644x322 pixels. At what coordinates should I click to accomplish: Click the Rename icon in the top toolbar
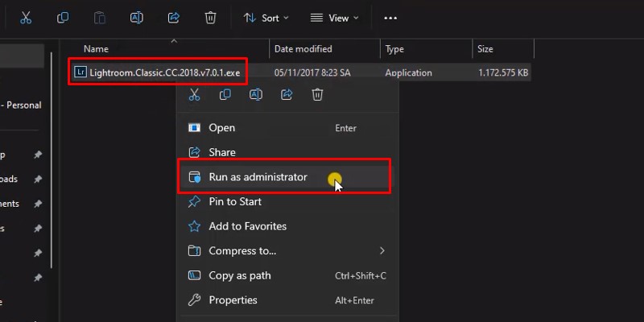click(x=136, y=18)
